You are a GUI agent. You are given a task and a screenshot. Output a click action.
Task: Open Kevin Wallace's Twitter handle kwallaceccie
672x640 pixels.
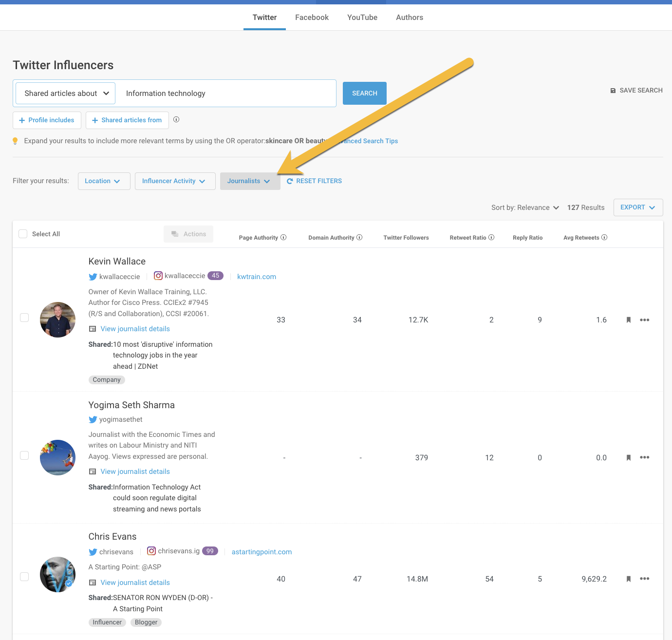(119, 277)
